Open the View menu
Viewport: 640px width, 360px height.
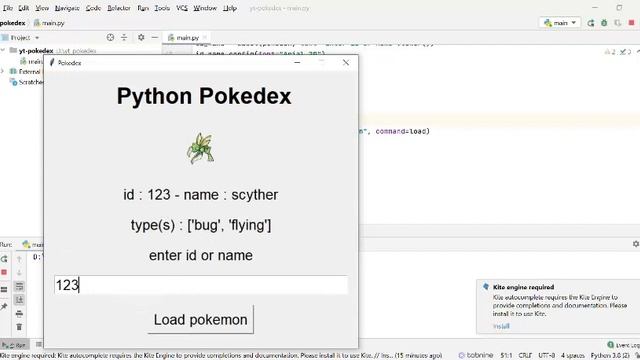pyautogui.click(x=42, y=8)
